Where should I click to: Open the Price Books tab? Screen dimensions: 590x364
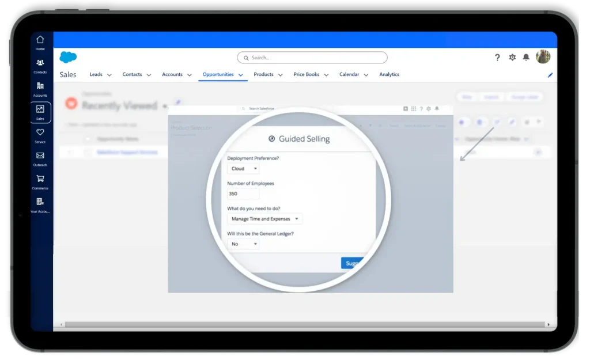(307, 74)
